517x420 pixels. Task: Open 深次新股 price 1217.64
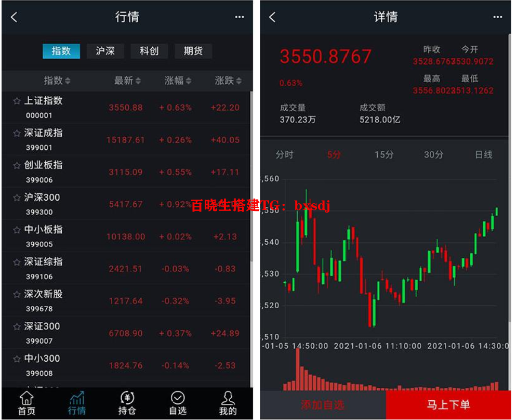126,301
